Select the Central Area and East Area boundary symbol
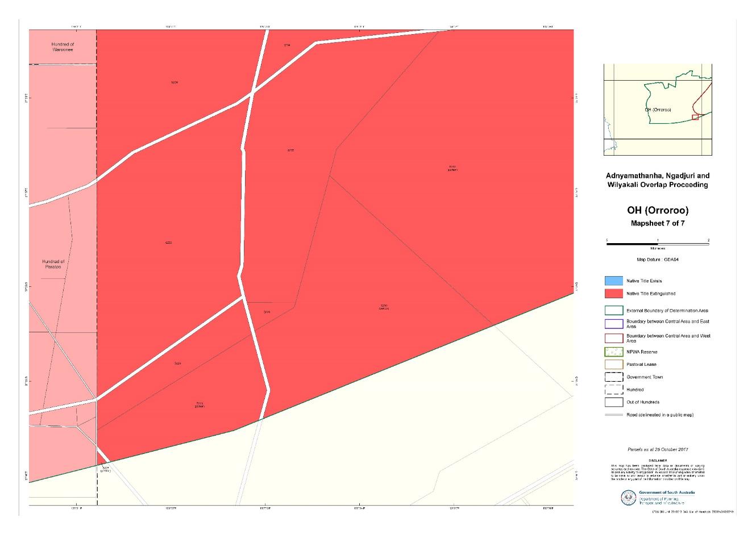756x534 pixels. (x=614, y=324)
